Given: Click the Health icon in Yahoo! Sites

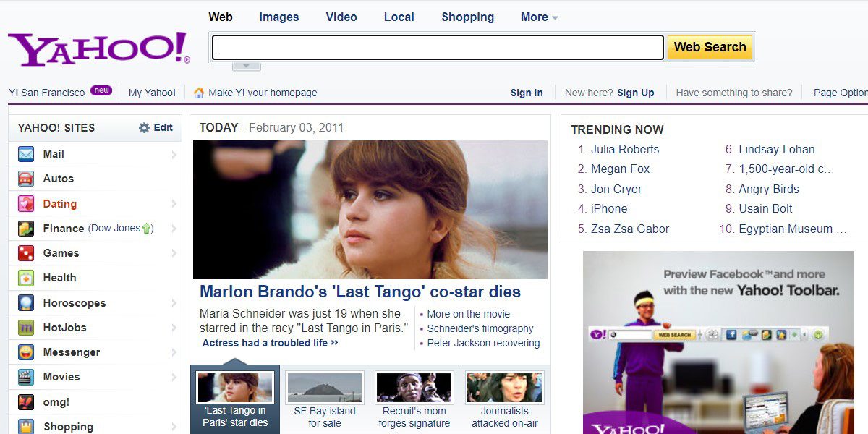Looking at the screenshot, I should (26, 278).
